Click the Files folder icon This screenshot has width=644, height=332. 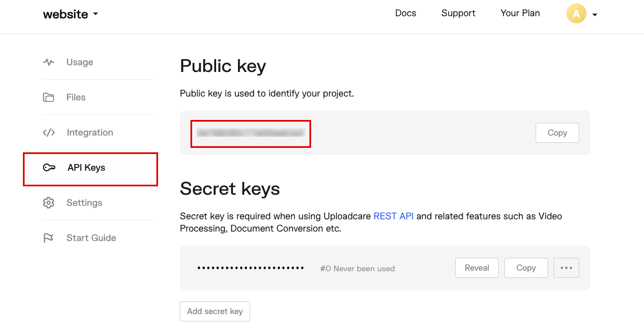pos(49,97)
